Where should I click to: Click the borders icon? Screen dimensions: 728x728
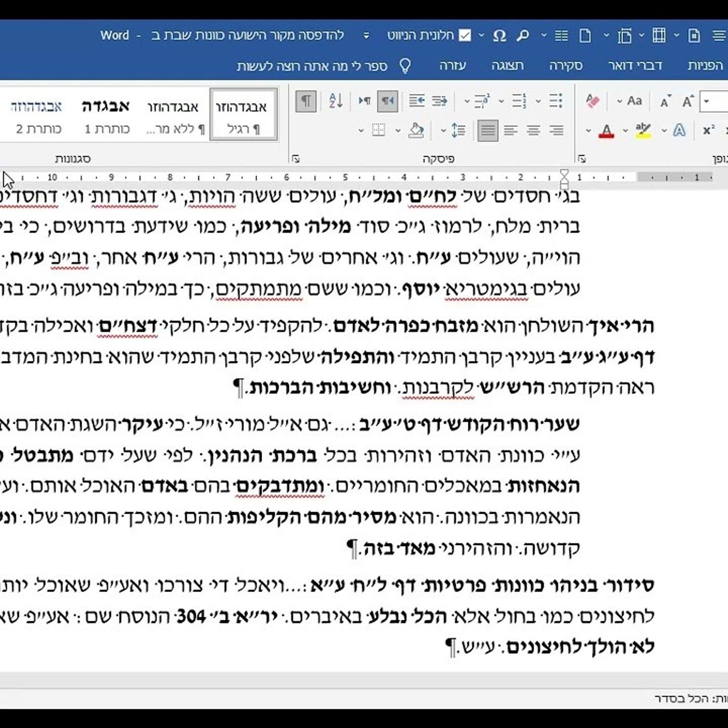[379, 130]
